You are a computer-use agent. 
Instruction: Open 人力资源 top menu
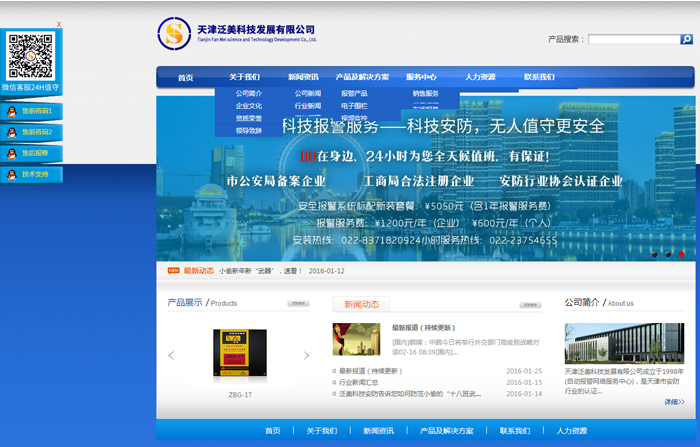click(x=480, y=77)
